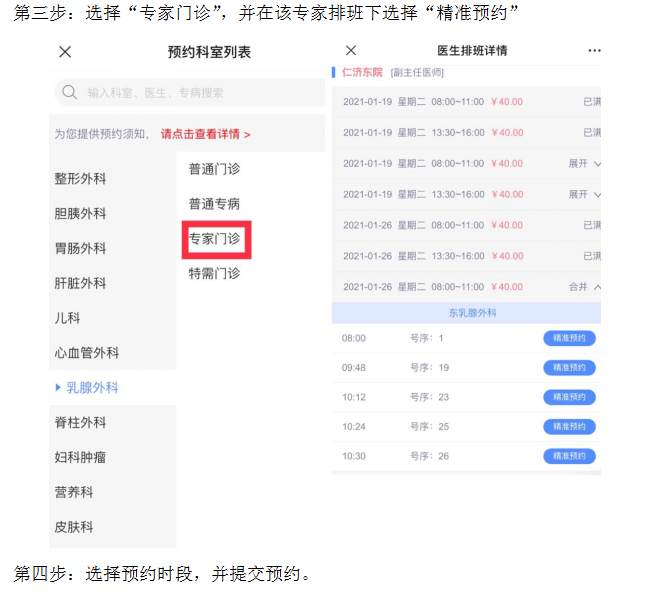Choose 普通专病 option
This screenshot has width=653, height=599.
[215, 204]
